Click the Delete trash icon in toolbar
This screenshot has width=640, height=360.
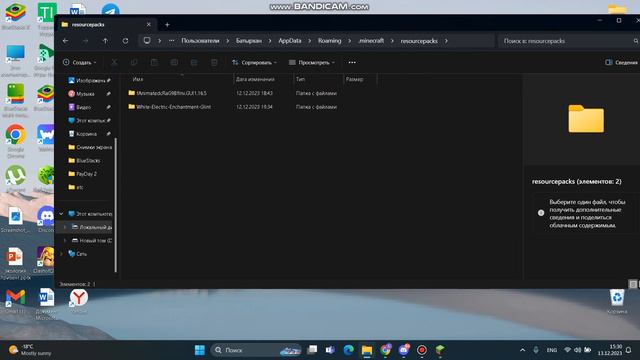(x=214, y=62)
